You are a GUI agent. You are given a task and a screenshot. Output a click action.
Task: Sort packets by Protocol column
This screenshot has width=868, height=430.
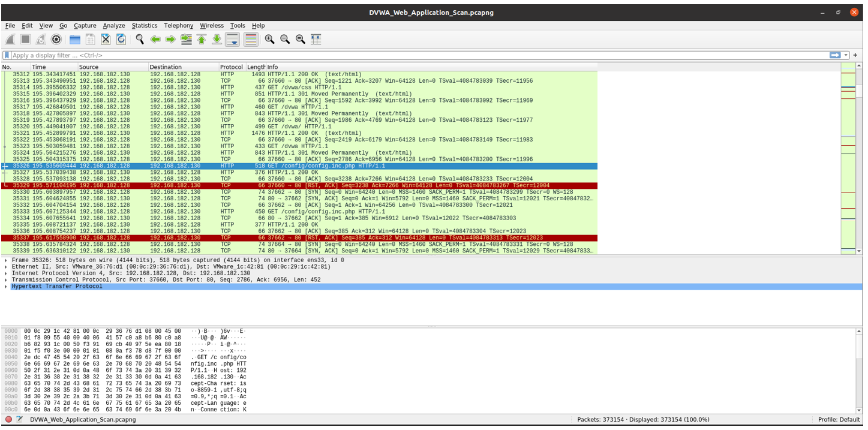(232, 67)
